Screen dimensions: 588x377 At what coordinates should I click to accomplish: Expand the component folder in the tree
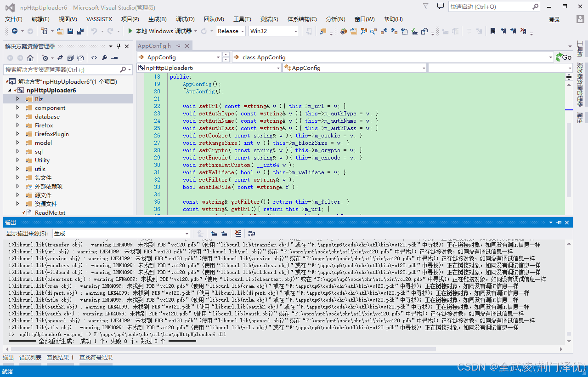pos(17,108)
